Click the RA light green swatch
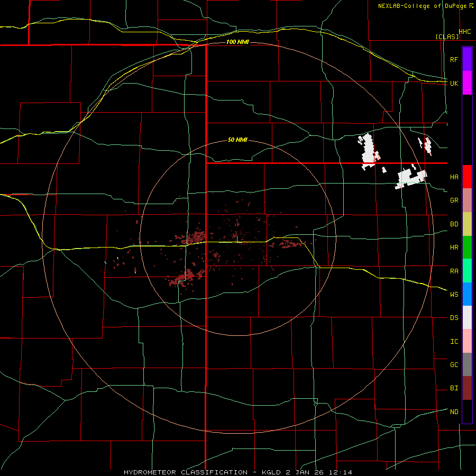476x476 pixels. [x=467, y=271]
